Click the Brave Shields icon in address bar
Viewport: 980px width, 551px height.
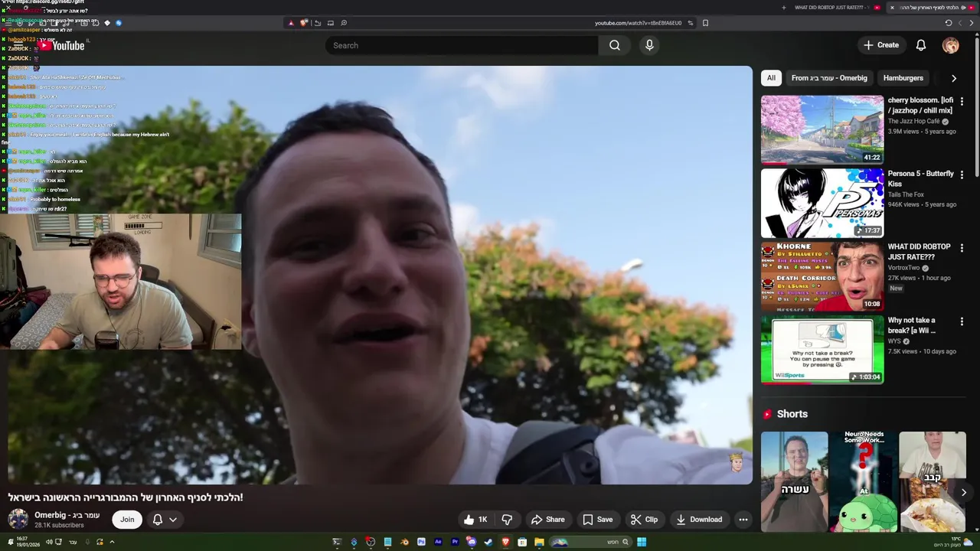[x=304, y=23]
